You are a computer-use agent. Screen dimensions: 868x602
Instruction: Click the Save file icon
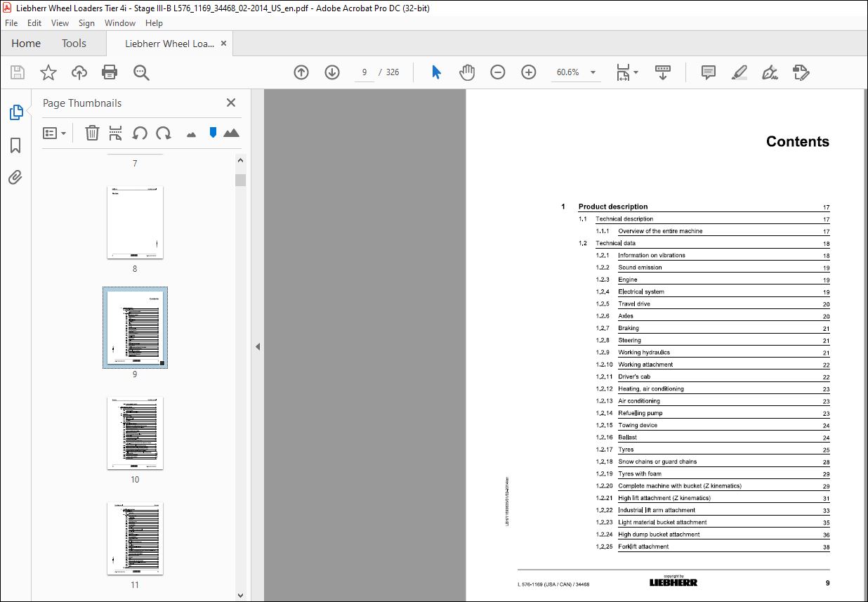coord(18,72)
